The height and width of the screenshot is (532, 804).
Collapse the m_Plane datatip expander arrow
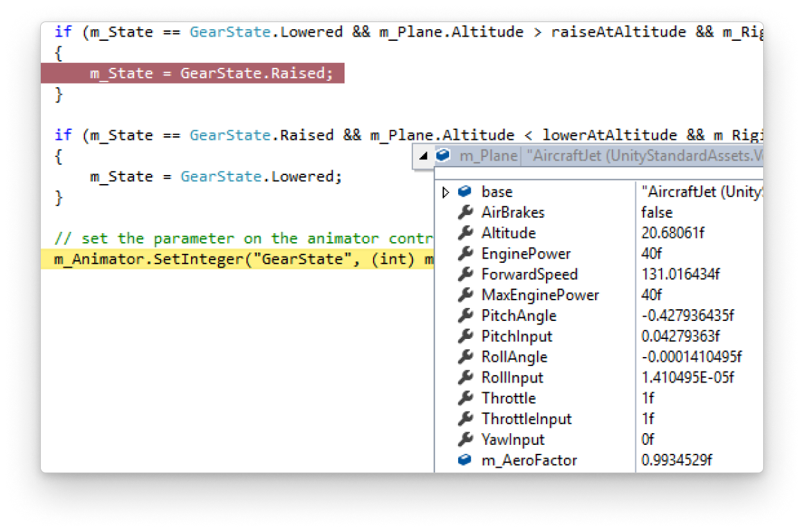click(x=423, y=156)
